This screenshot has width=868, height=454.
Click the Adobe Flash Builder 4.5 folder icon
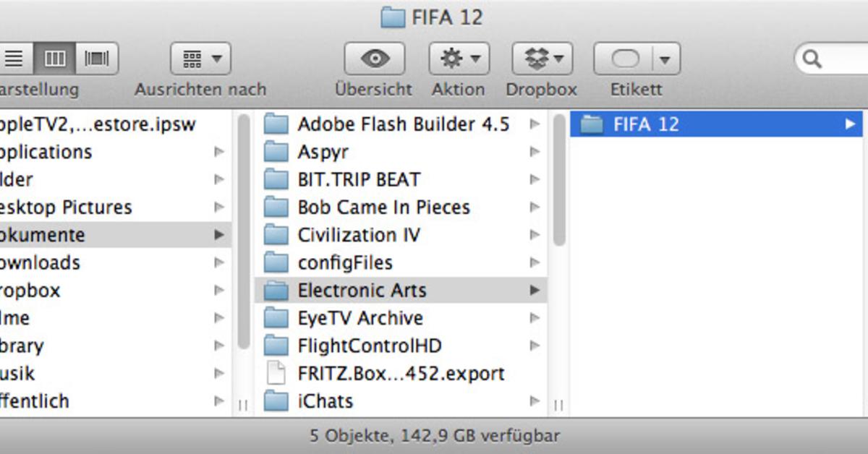point(276,124)
